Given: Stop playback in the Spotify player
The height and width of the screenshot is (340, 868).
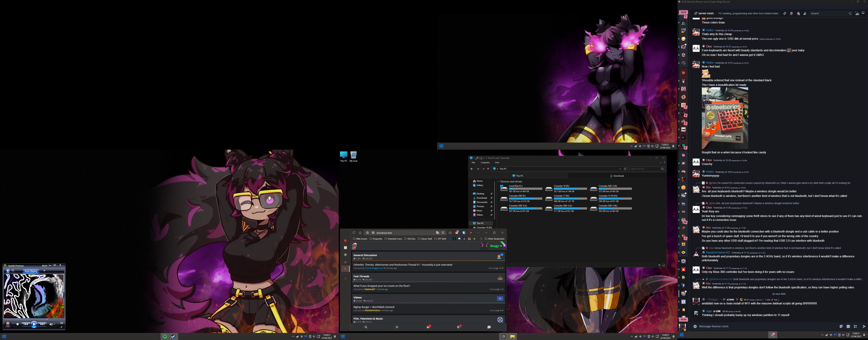Looking at the screenshot, I should (x=17, y=324).
